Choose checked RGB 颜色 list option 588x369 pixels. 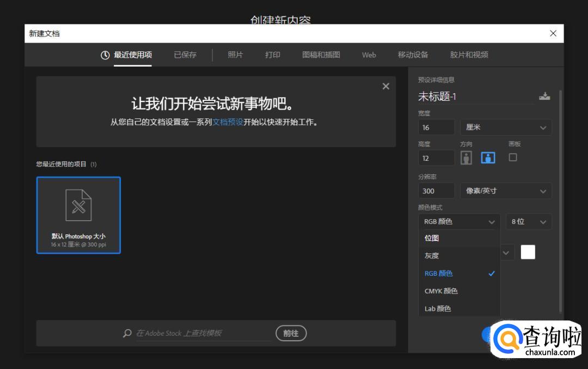459,273
